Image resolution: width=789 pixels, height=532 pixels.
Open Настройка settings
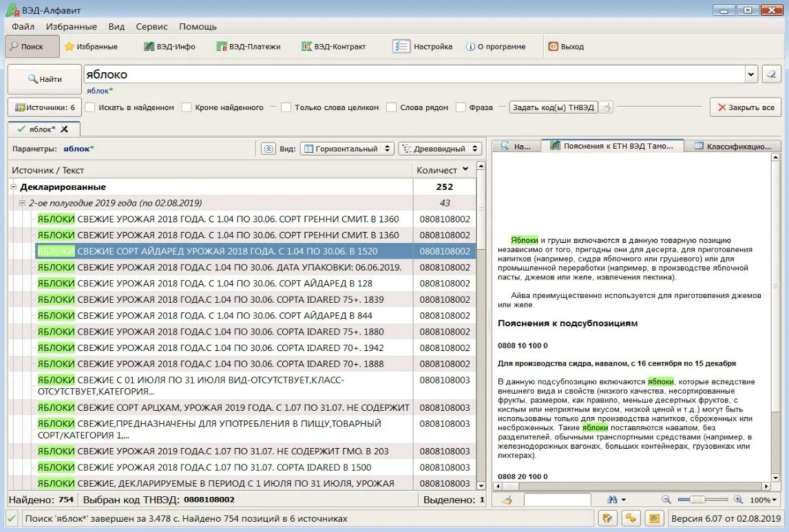(x=423, y=46)
